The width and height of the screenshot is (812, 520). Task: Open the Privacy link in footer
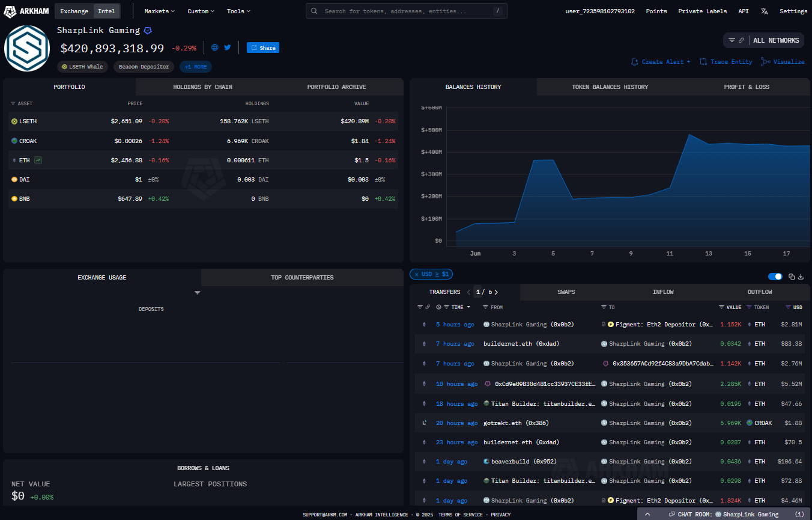coord(500,515)
